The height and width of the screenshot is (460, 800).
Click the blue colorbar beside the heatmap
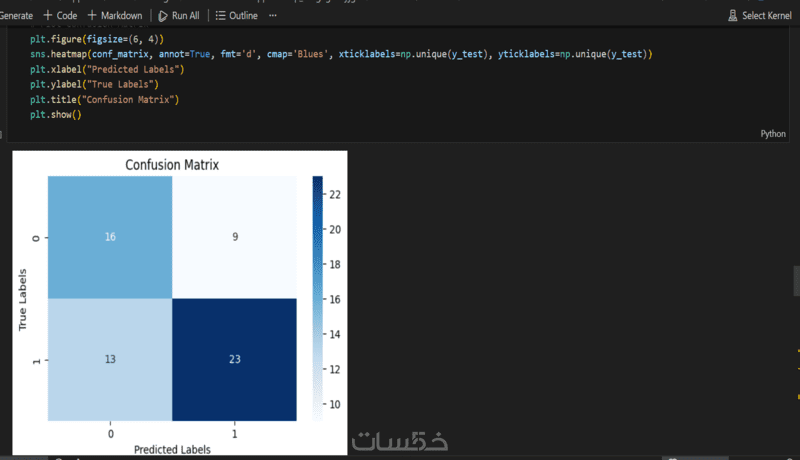[x=317, y=298]
